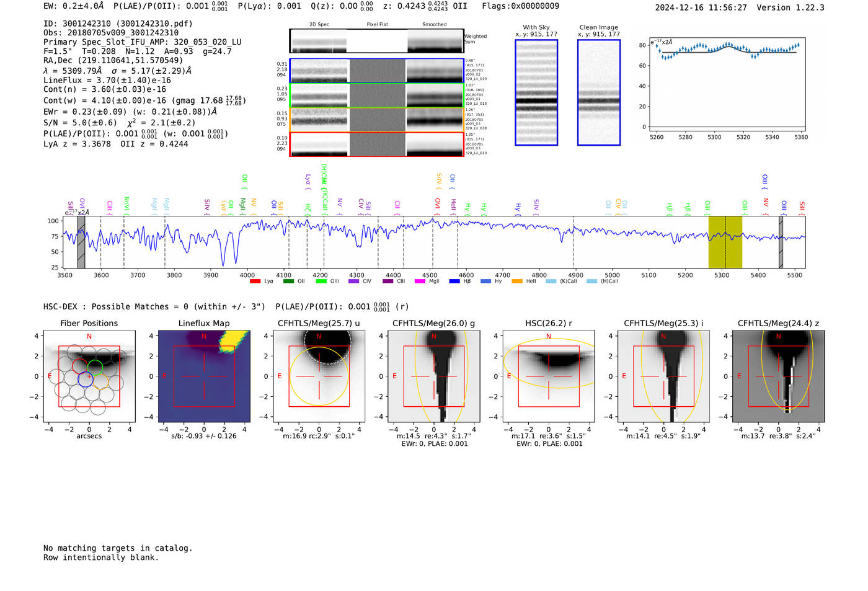Click the Version 1.22.3 label

[x=791, y=7]
